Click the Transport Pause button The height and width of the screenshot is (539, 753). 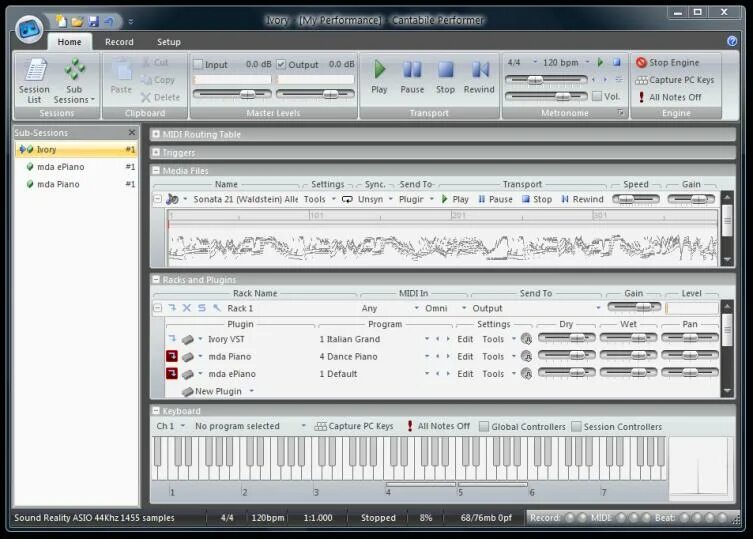[412, 77]
